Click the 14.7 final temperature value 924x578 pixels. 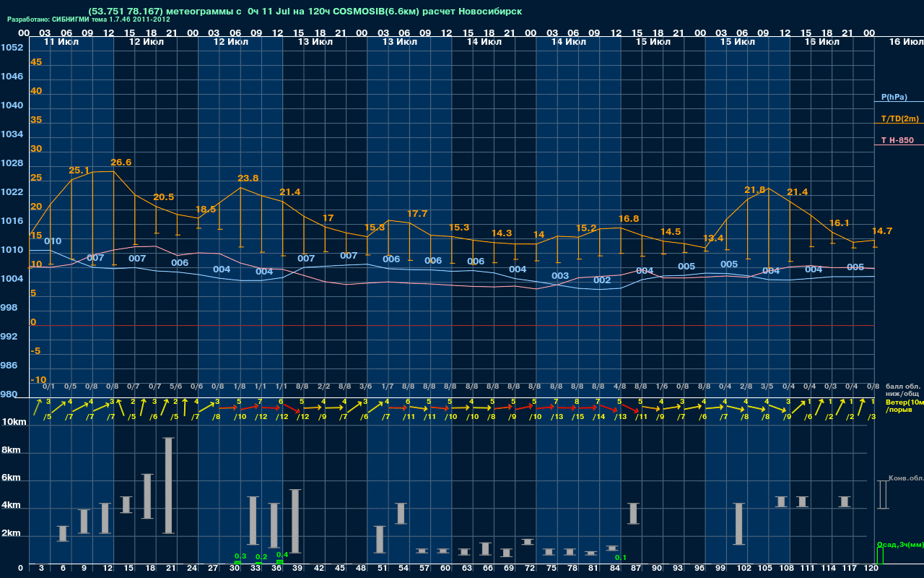882,231
